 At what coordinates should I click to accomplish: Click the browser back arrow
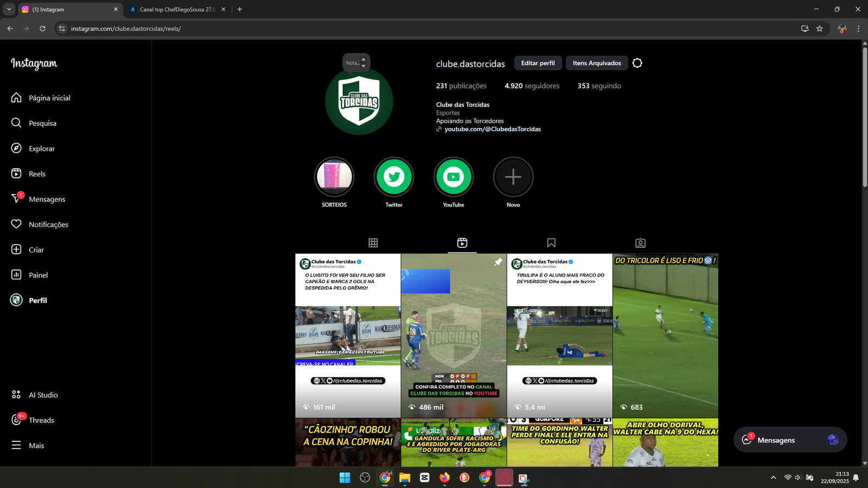point(10,28)
